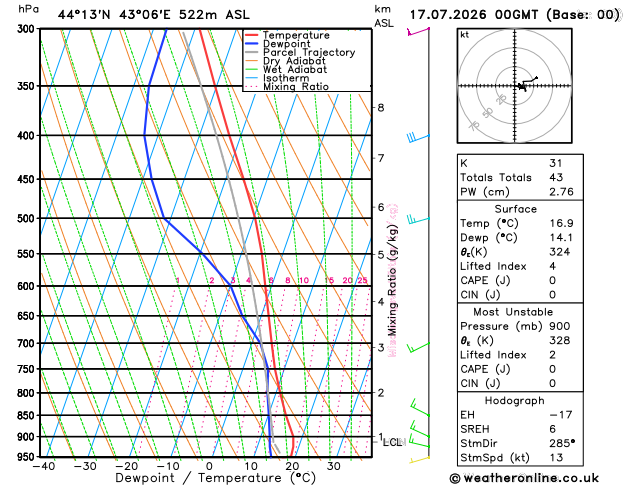
Task: Click the Most Unstable θe value '328'
Action: 560,340
